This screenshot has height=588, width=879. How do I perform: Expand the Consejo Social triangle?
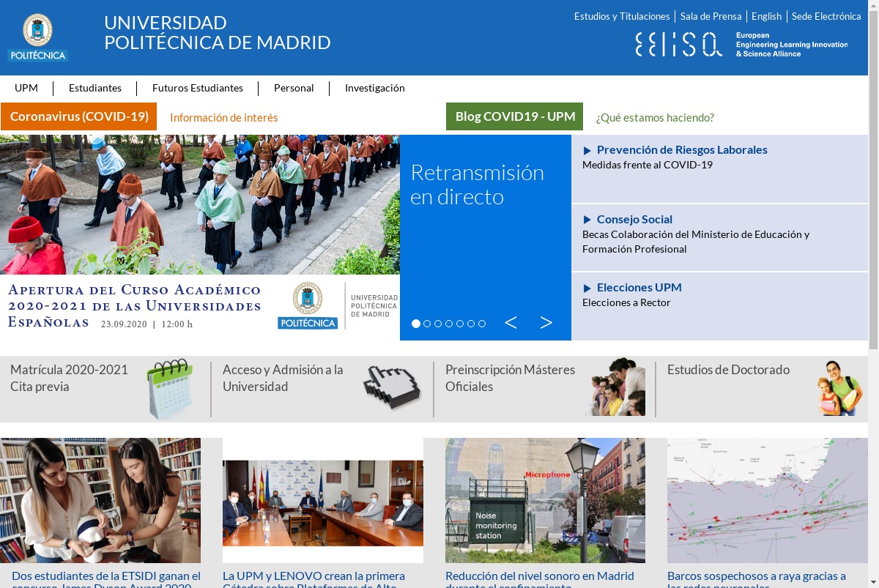coord(587,220)
